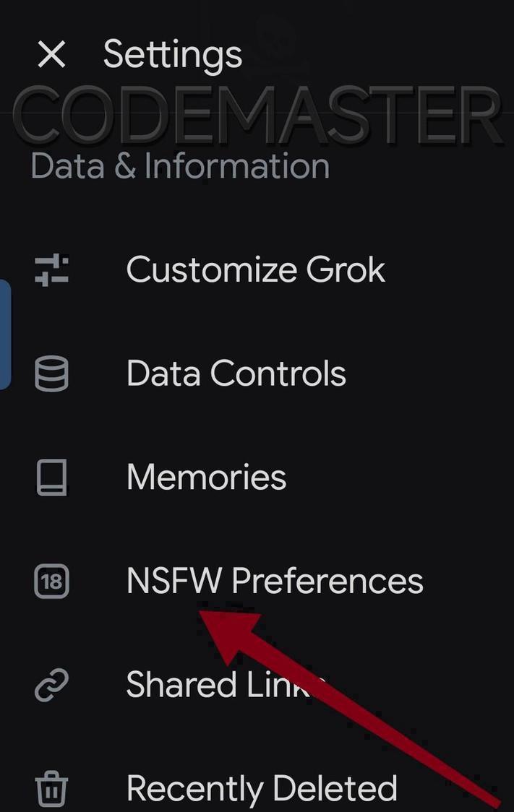Open the Customize Grok settings entry

(254, 270)
